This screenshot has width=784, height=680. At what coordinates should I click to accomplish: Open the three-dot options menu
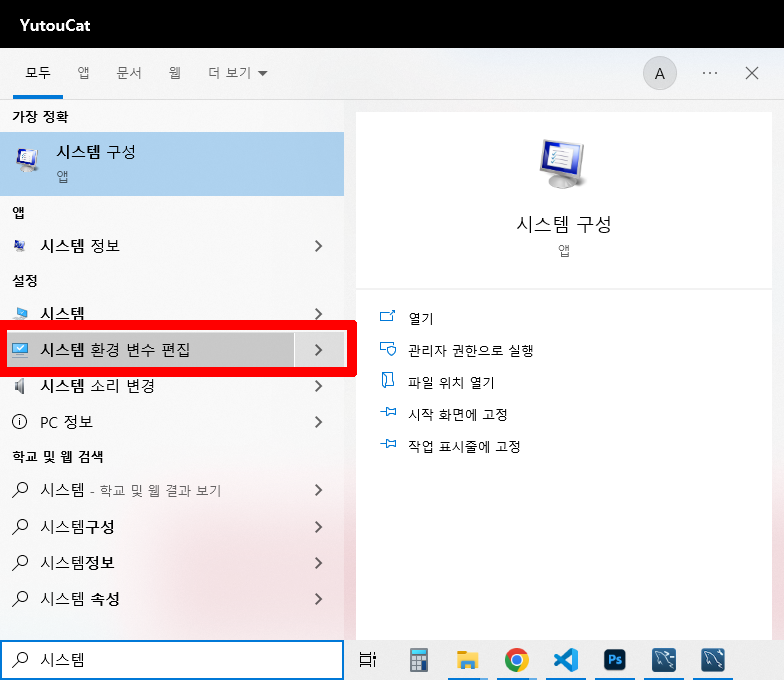pyautogui.click(x=710, y=74)
